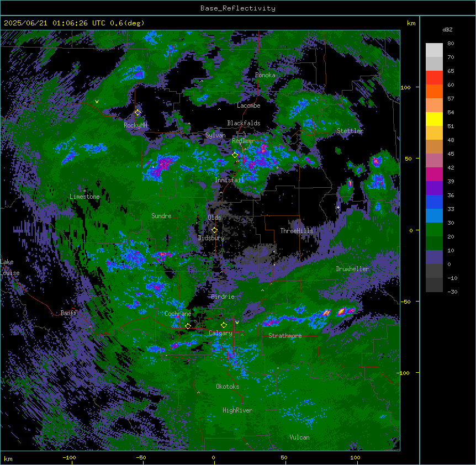Click the royal blue 33–36 dBZ swatch

[434, 202]
